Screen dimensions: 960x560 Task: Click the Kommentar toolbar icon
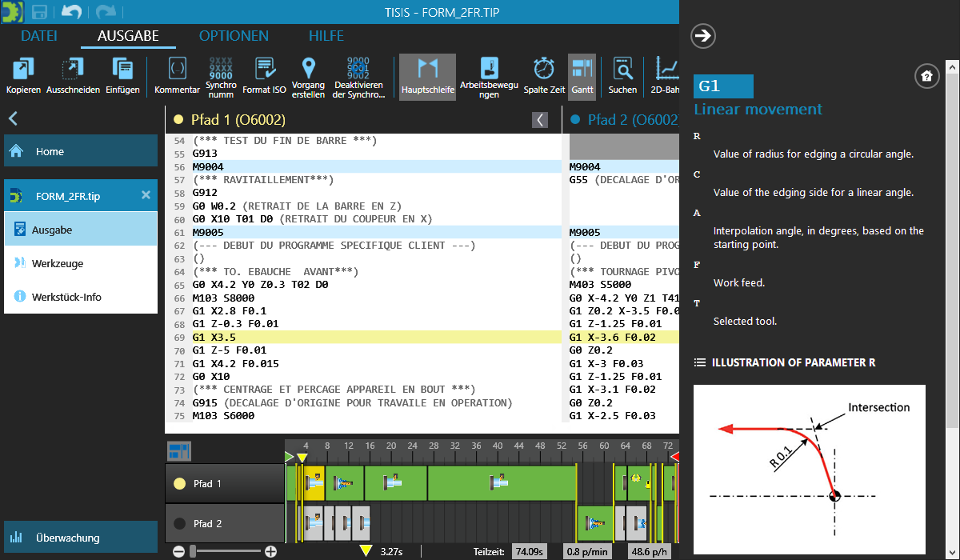[177, 70]
